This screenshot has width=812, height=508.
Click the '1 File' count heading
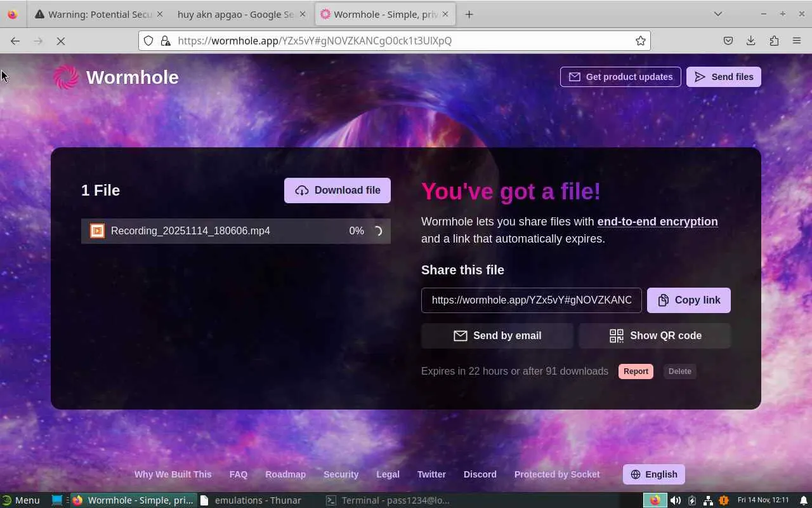pyautogui.click(x=100, y=190)
